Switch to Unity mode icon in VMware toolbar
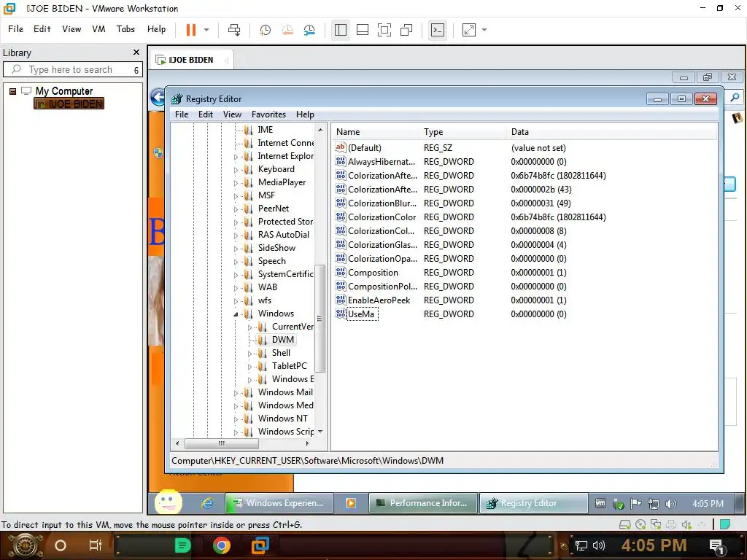The height and width of the screenshot is (560, 747). (406, 29)
